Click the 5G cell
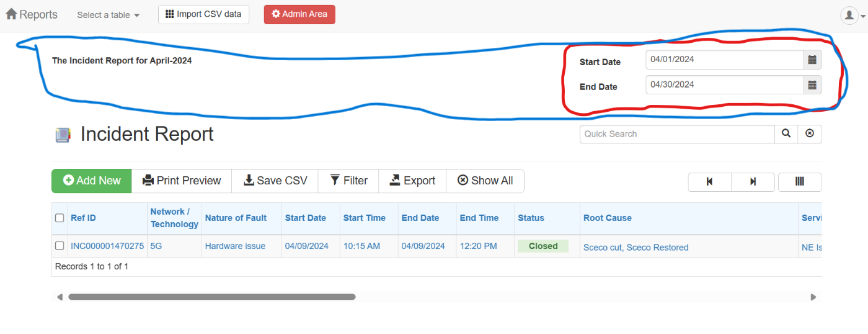868x334 pixels. 156,246
